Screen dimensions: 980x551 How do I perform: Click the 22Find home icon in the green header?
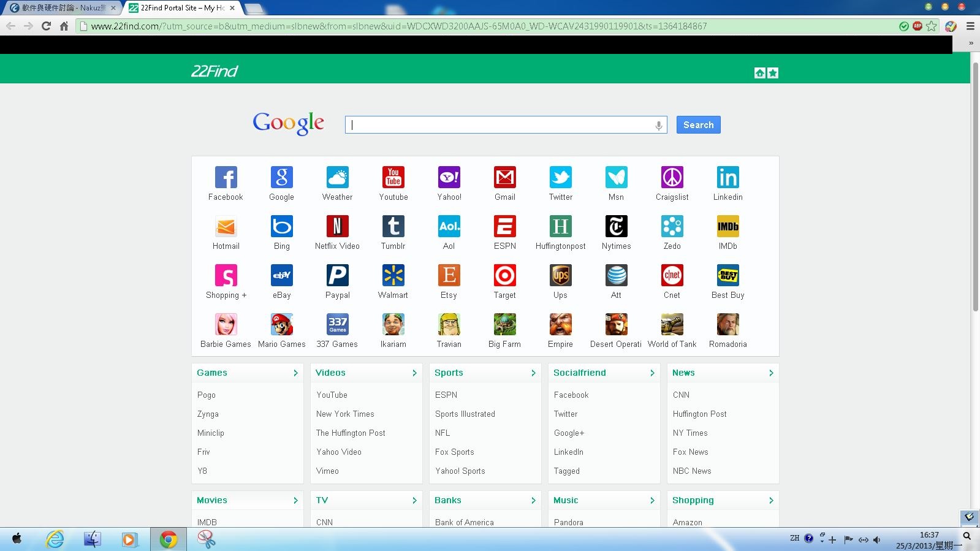coord(760,73)
